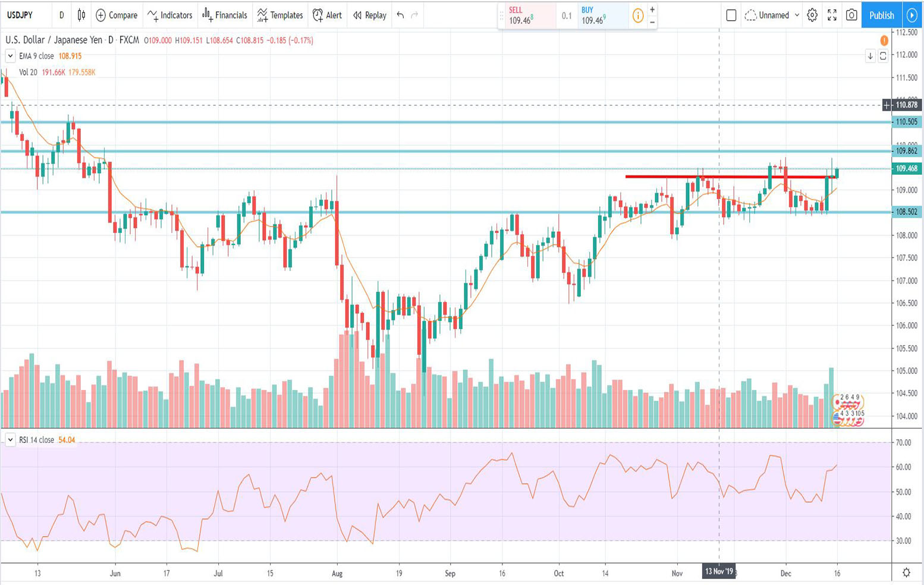Open the candlestick chart style picker
Viewport: 924px width, 585px height.
(81, 15)
